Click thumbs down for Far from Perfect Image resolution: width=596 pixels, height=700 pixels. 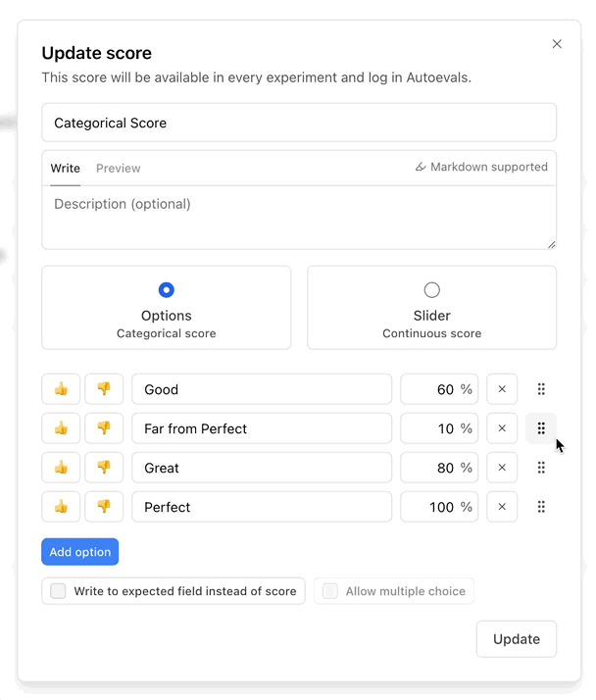pyautogui.click(x=104, y=428)
